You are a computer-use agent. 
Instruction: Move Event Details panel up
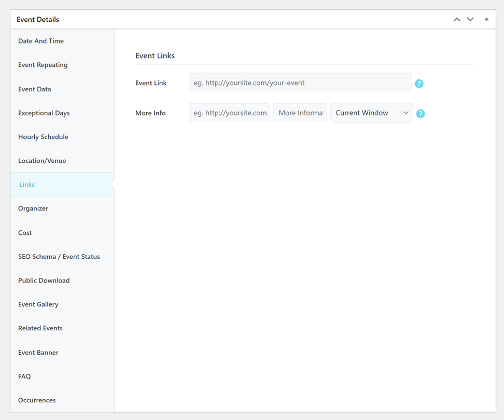(x=457, y=20)
